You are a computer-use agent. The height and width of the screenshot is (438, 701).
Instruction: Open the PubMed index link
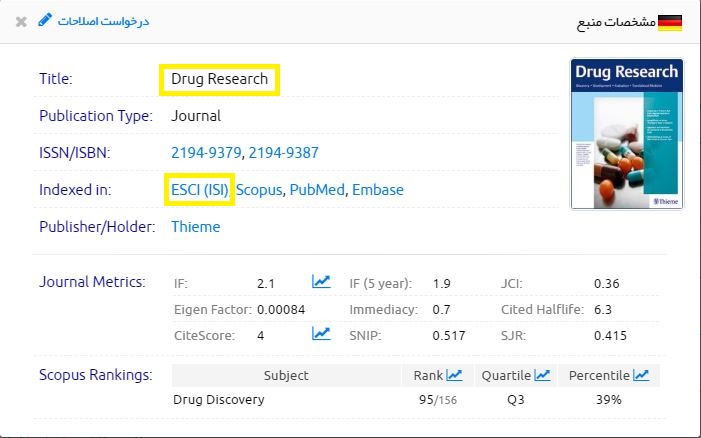point(316,189)
